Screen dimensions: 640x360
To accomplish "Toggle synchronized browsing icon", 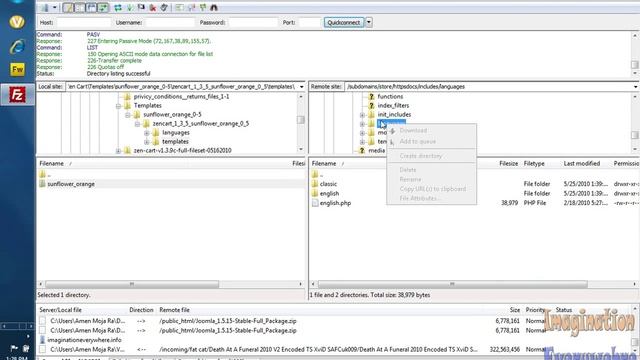I will pos(202,7).
